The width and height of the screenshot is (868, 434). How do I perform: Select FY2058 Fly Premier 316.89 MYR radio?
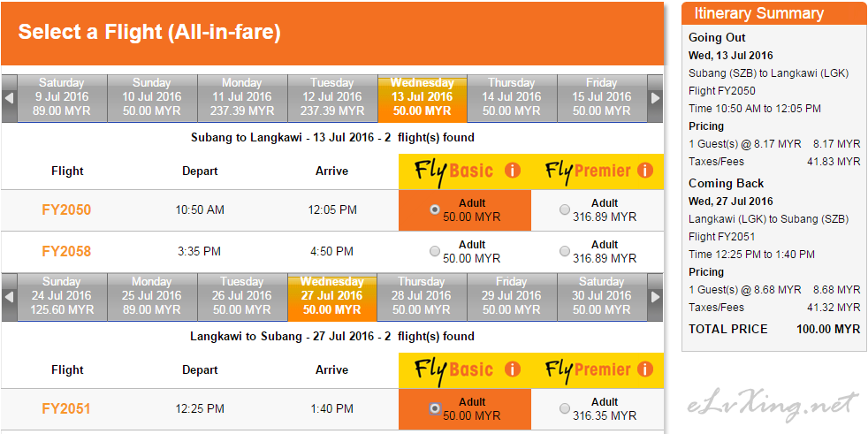(565, 251)
